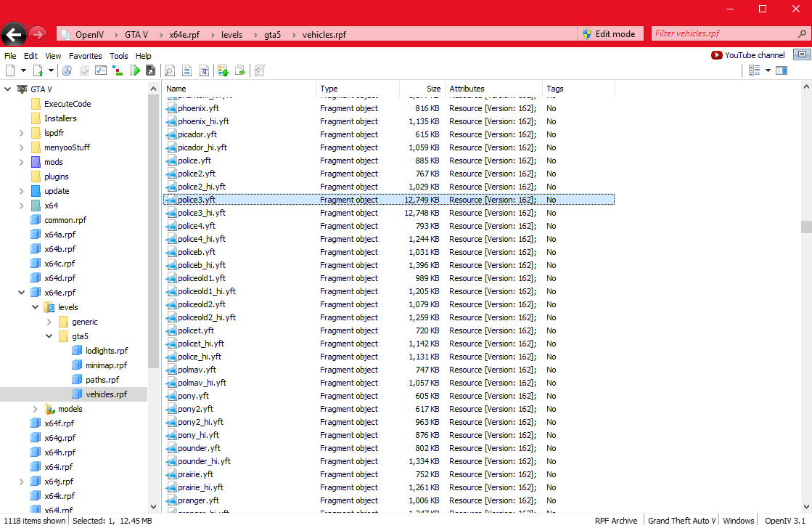Click the Add file icon with green arrow
The height and width of the screenshot is (528, 812).
(x=38, y=70)
